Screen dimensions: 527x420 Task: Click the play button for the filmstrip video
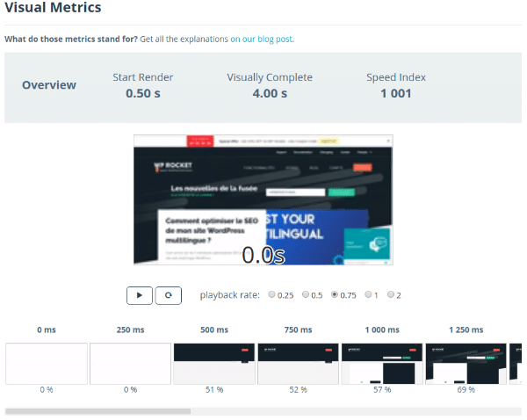(x=140, y=295)
